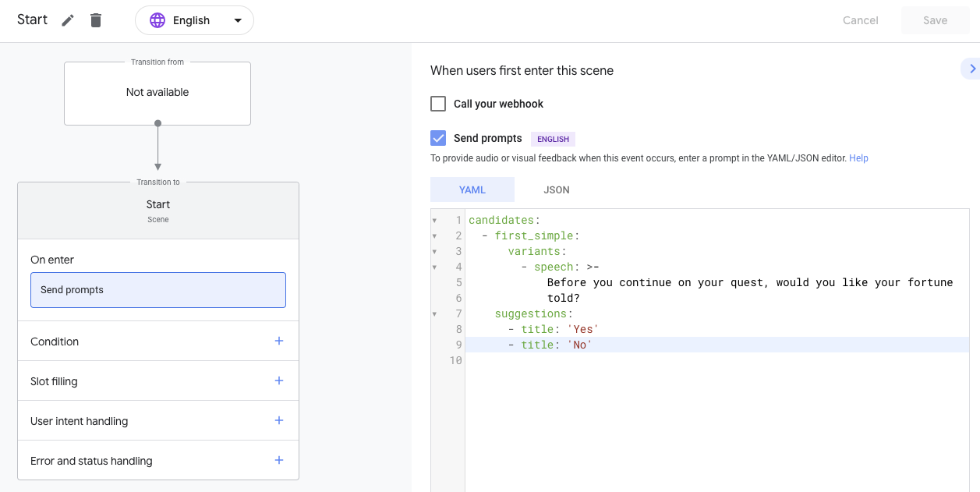The image size is (980, 492).
Task: Collapse the suggestions block fold arrow
Action: click(x=434, y=313)
